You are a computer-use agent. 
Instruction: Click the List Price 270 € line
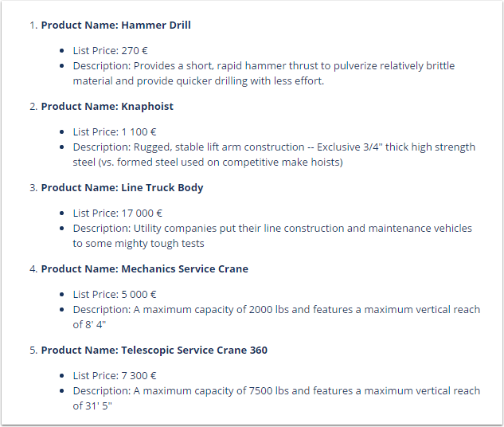110,50
